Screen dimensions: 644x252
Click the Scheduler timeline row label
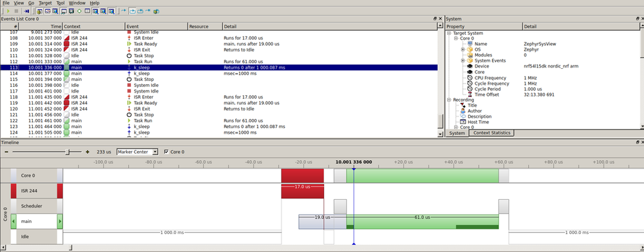point(37,206)
